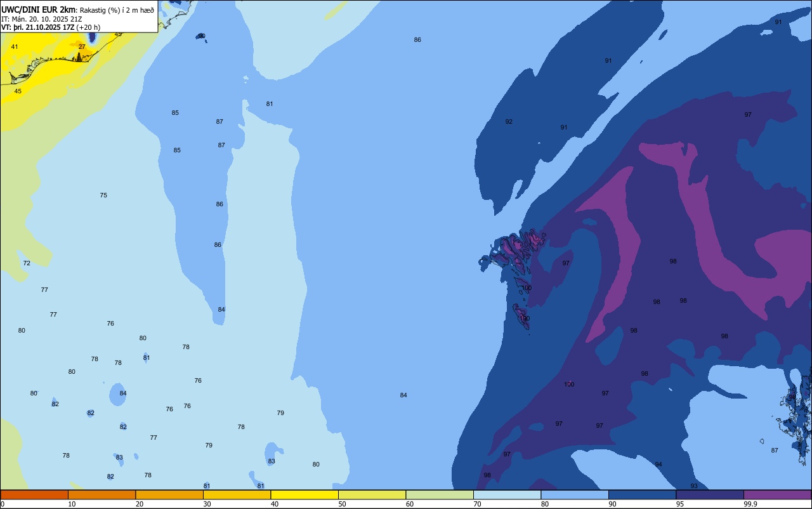Click the humidity value '93' on the map

[694, 486]
